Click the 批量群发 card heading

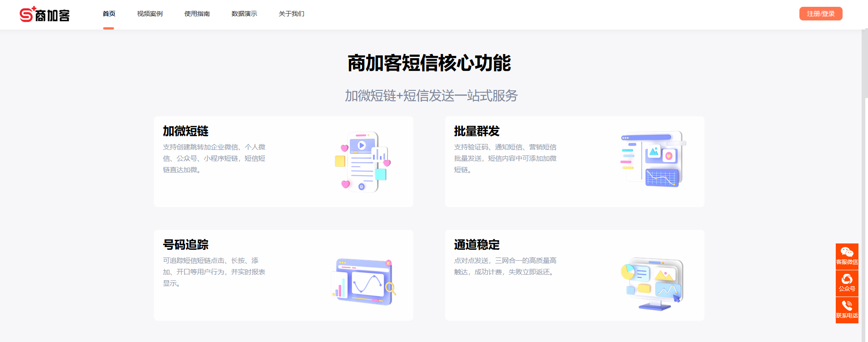(x=476, y=131)
